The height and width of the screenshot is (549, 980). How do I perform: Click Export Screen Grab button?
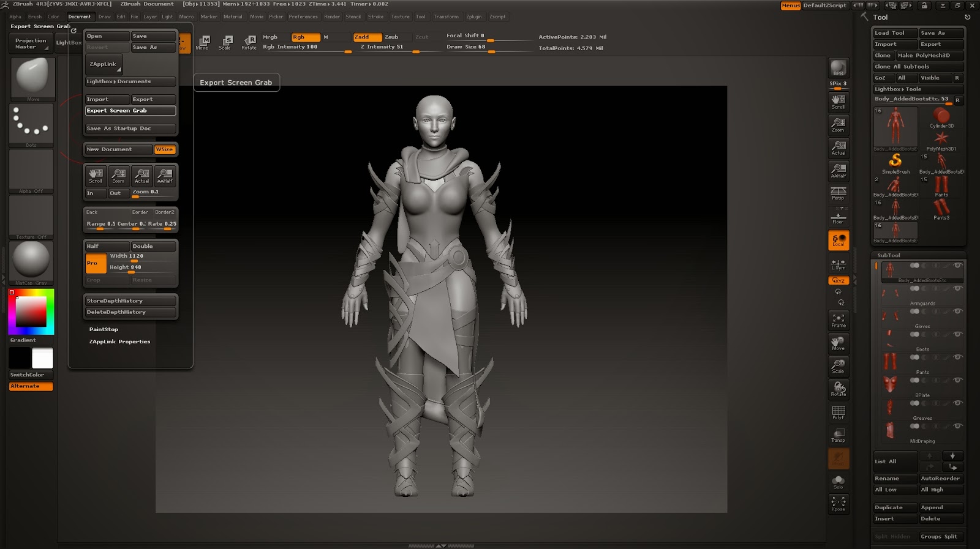click(x=130, y=111)
